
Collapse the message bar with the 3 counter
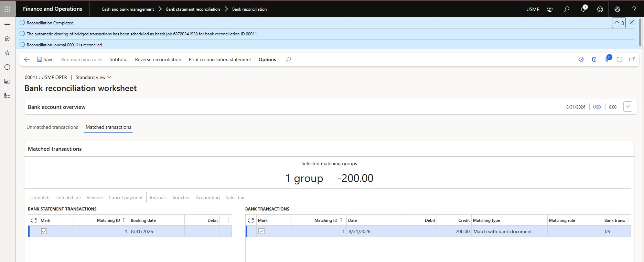[x=619, y=23]
